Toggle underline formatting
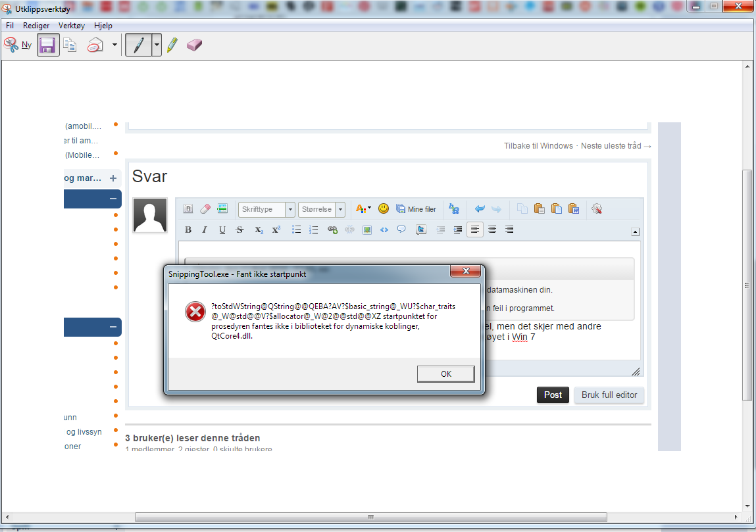This screenshot has height=532, width=756. [x=222, y=230]
